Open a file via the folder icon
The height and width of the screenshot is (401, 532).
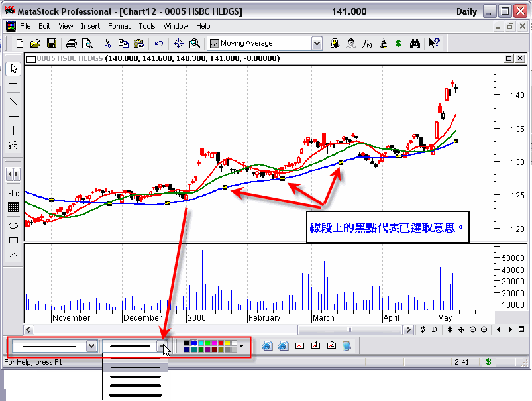pos(35,44)
